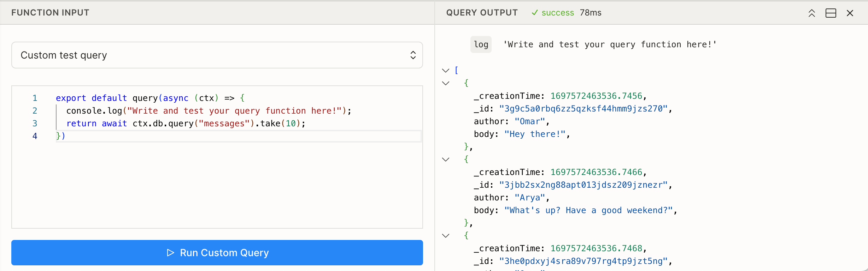
Task: Select the id "3jbb2sx2ng88apt013jdsz209jznezr"
Action: pyautogui.click(x=583, y=185)
